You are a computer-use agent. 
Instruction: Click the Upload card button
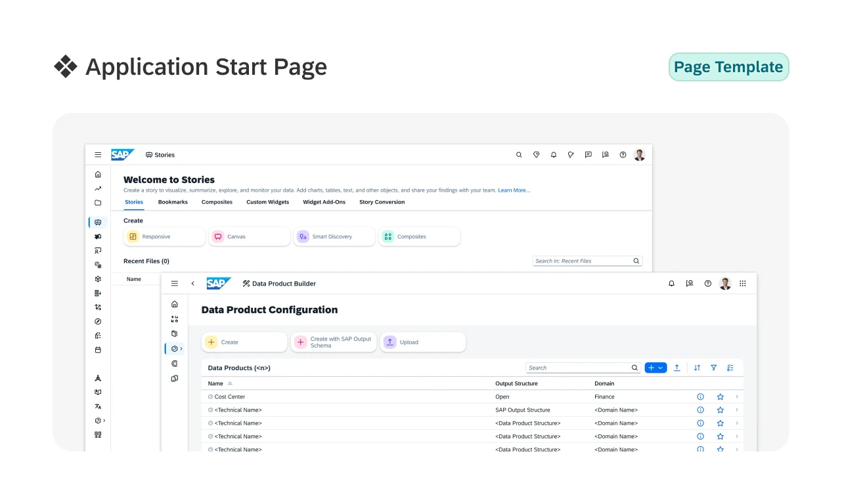[x=423, y=343]
